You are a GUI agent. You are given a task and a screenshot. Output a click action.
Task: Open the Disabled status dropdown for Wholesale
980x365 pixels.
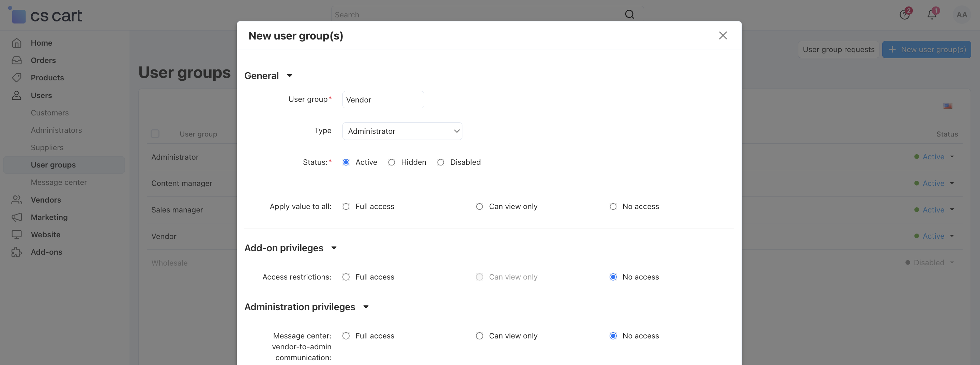click(930, 263)
